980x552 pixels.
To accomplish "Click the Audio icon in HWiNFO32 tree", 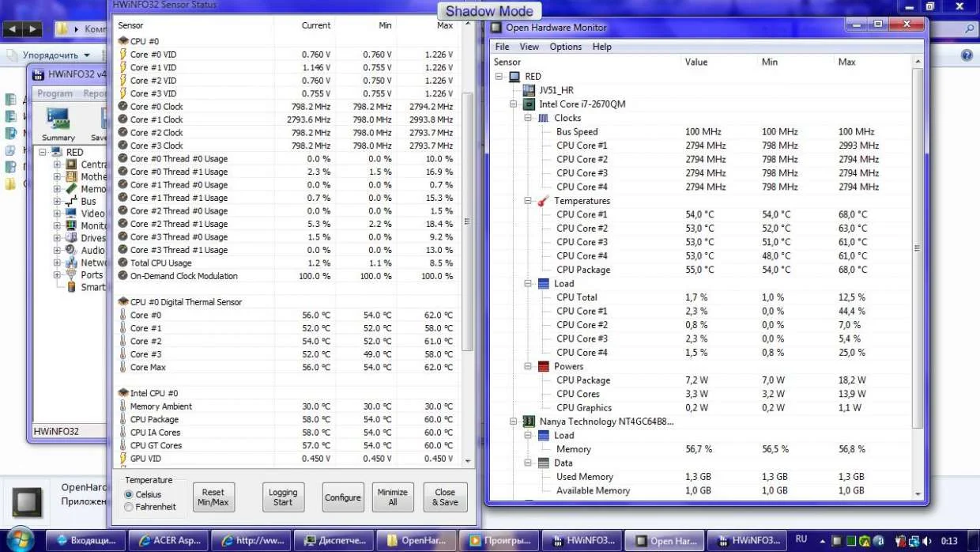I will (70, 250).
